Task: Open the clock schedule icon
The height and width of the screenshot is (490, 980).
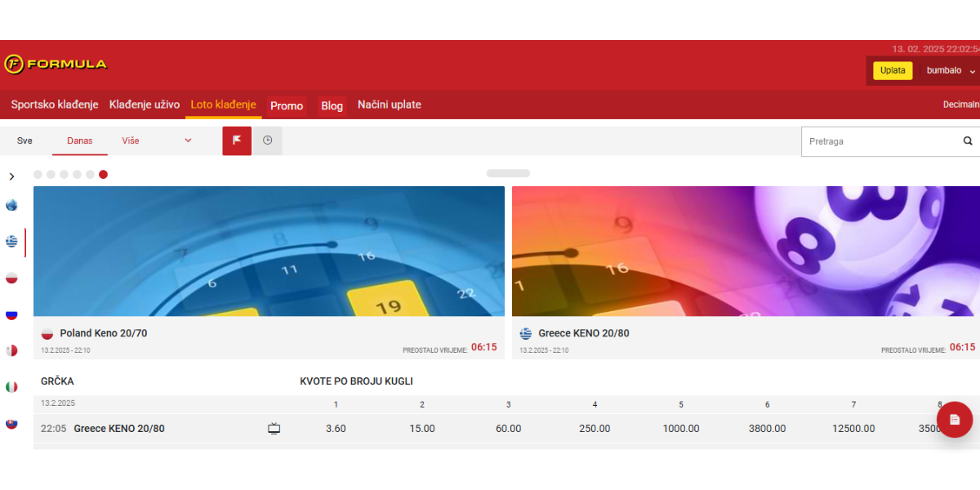Action: coord(267,140)
